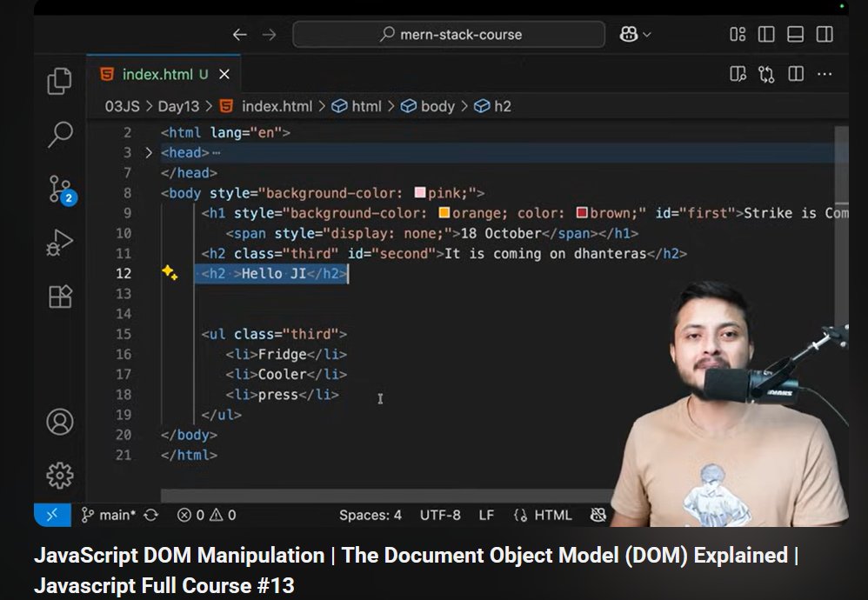Click the 18 October span text
Viewport: 868px width, 600px height.
[501, 233]
